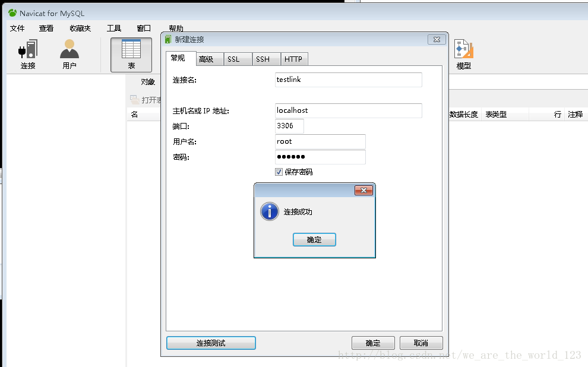Open the 收藏夹 menu
The width and height of the screenshot is (588, 367).
pyautogui.click(x=80, y=29)
